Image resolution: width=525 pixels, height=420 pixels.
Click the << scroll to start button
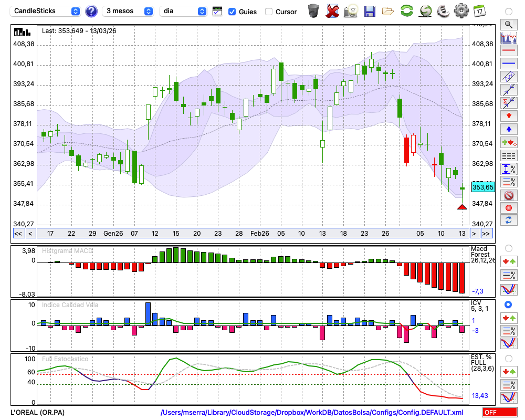18,233
